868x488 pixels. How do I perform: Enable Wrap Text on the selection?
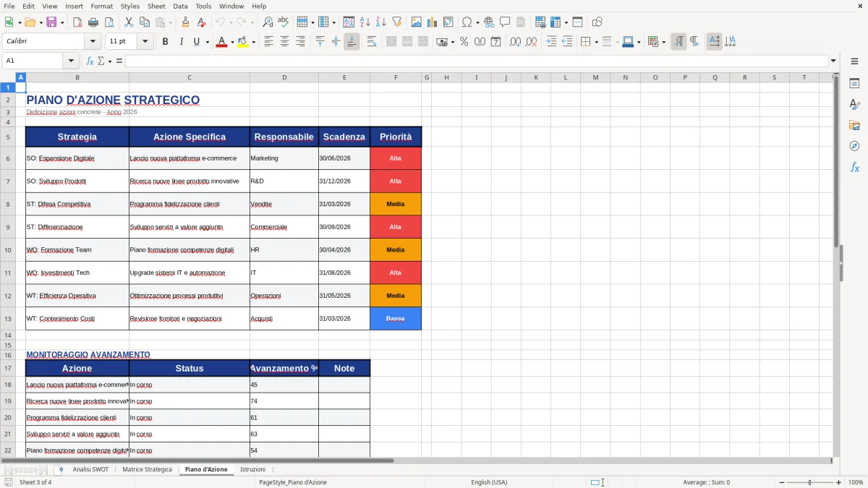point(370,41)
